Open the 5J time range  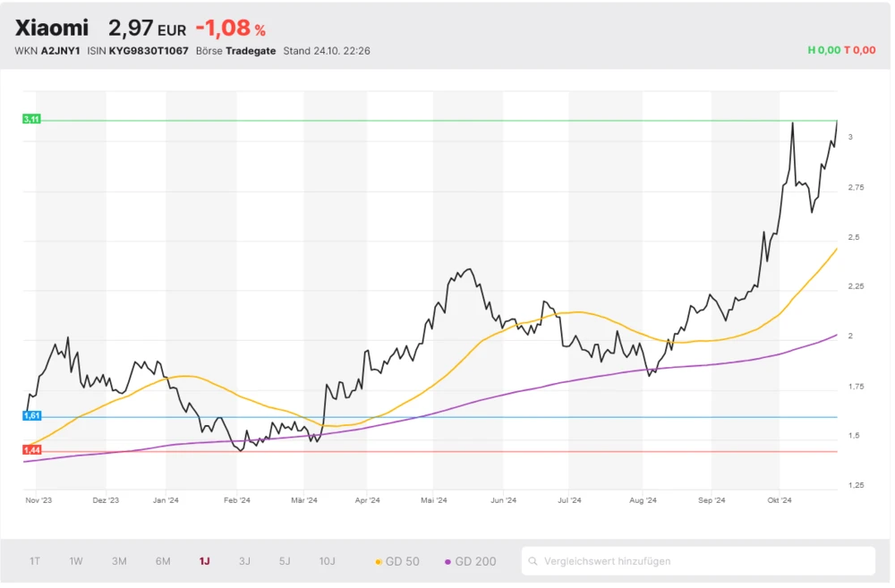tap(285, 561)
